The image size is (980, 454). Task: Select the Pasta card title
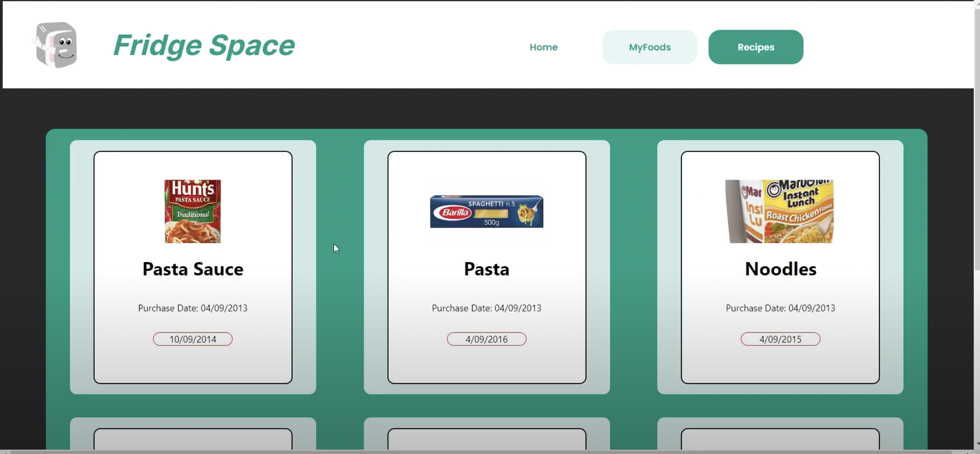[486, 269]
